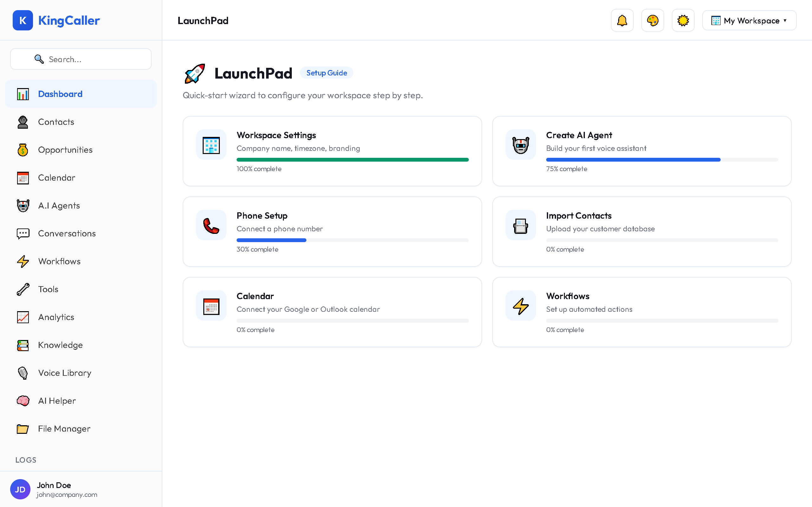Open the AI Helper brain icon
Viewport: 812px width, 507px height.
pyautogui.click(x=23, y=401)
